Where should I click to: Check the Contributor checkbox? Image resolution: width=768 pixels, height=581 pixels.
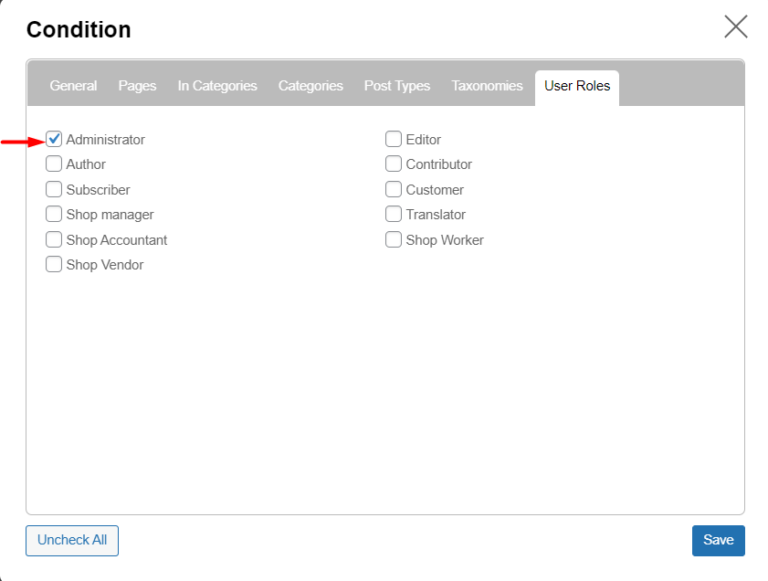pyautogui.click(x=394, y=164)
